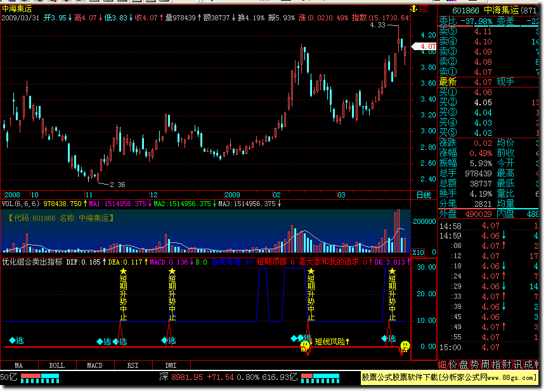Click the buy-sell strength bar after 616.93亿
This screenshot has width=546, height=392.
(320, 378)
